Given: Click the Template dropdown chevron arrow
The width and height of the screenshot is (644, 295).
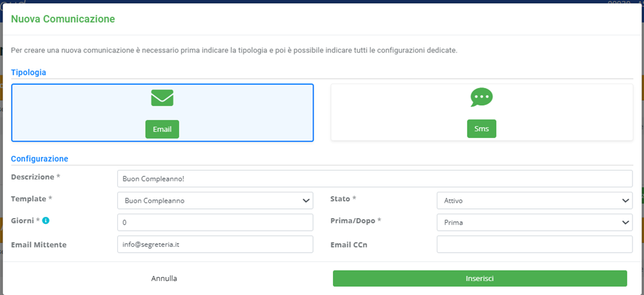Looking at the screenshot, I should click(306, 201).
